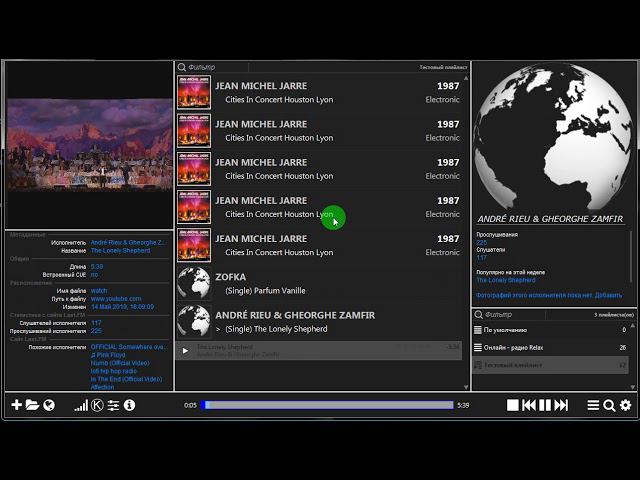Image resolution: width=640 pixels, height=480 pixels.
Task: Open 'Numb (Official Video)' link
Action: (x=120, y=363)
